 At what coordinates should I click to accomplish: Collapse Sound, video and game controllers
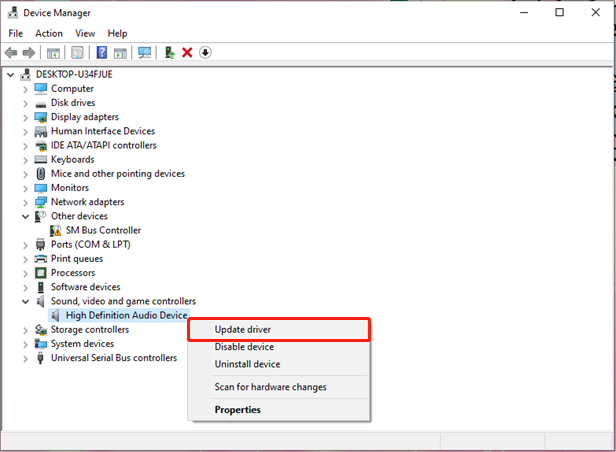pos(26,302)
